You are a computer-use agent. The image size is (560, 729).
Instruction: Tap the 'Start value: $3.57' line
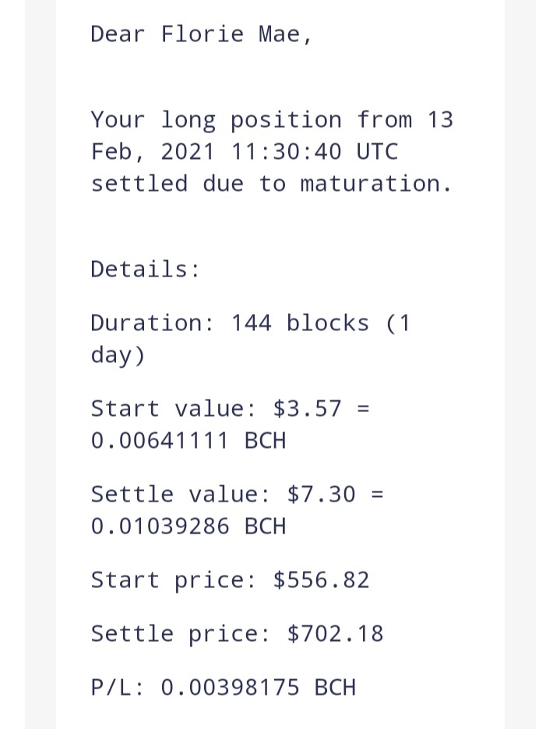pos(216,409)
